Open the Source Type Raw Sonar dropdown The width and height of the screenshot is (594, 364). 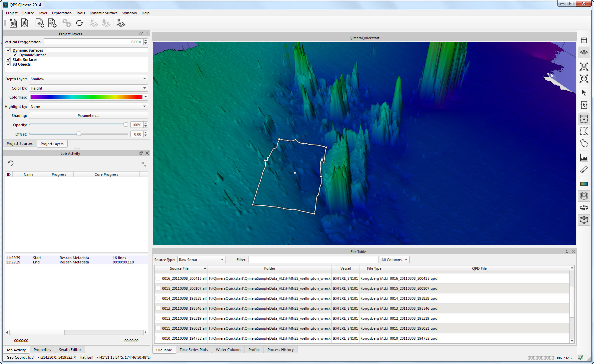(201, 260)
